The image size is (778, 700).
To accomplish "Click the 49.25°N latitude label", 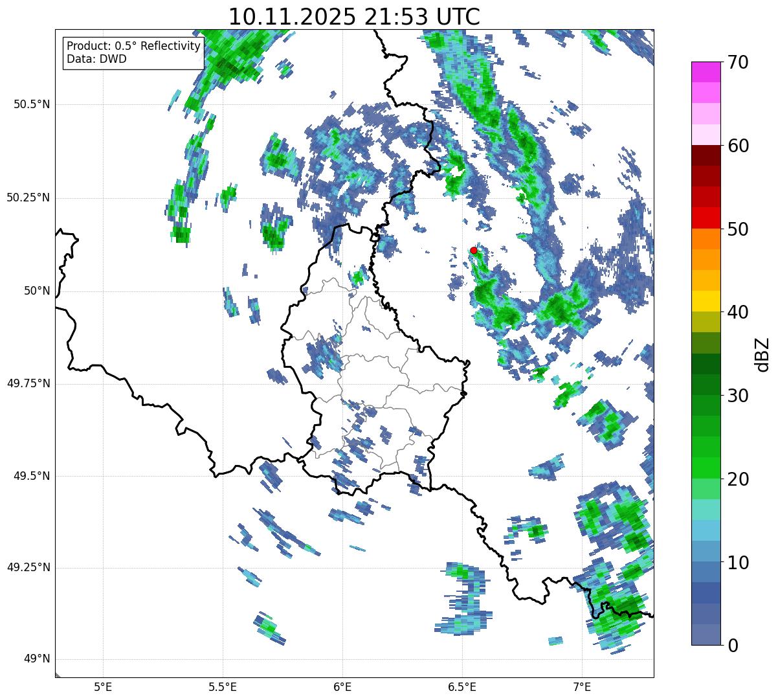I will pos(28,567).
